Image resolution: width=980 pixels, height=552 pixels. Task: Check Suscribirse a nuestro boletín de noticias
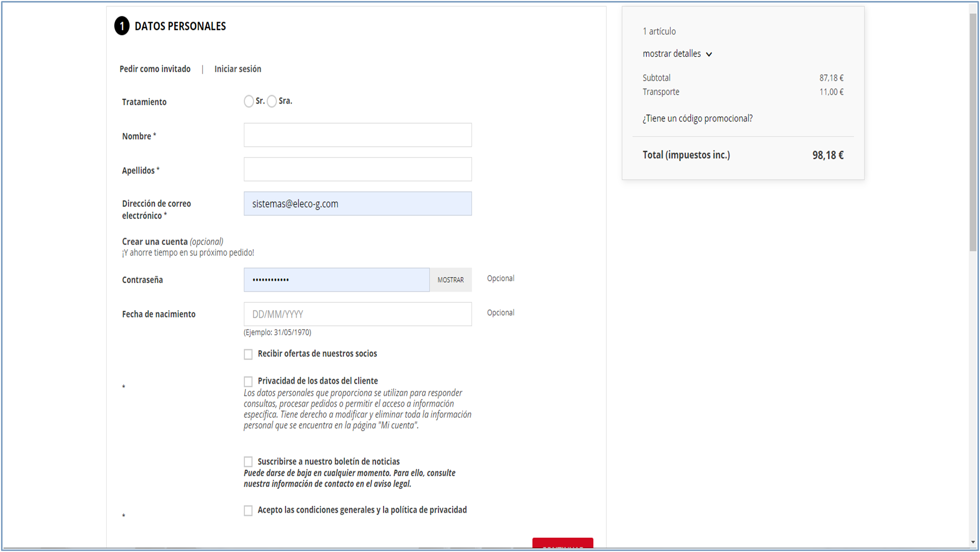[x=248, y=462]
